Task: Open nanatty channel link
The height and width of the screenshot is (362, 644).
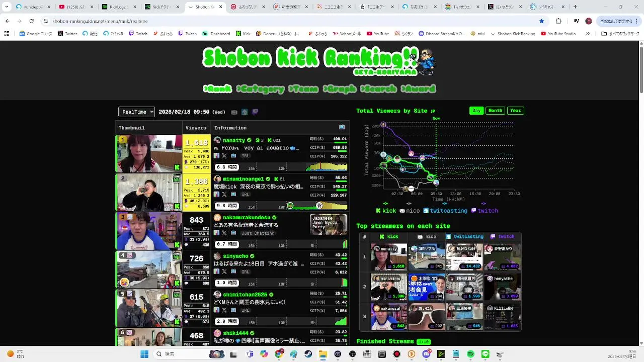Action: (234, 140)
